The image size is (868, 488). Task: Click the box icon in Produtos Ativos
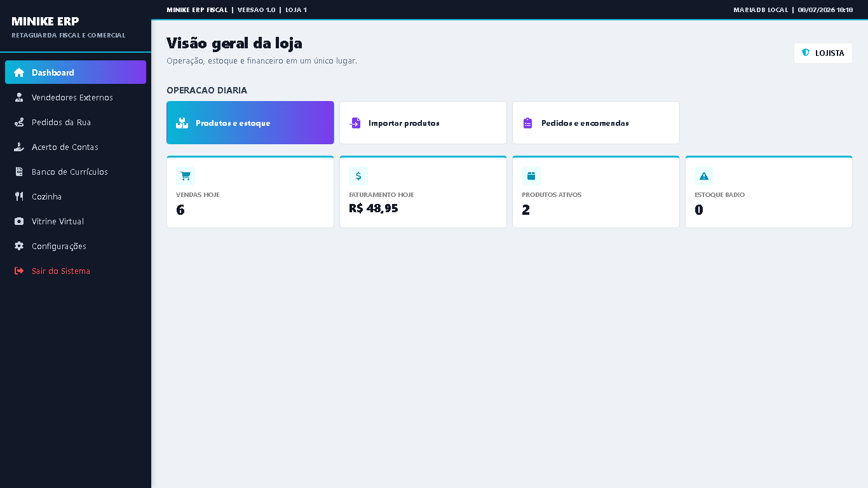(531, 176)
